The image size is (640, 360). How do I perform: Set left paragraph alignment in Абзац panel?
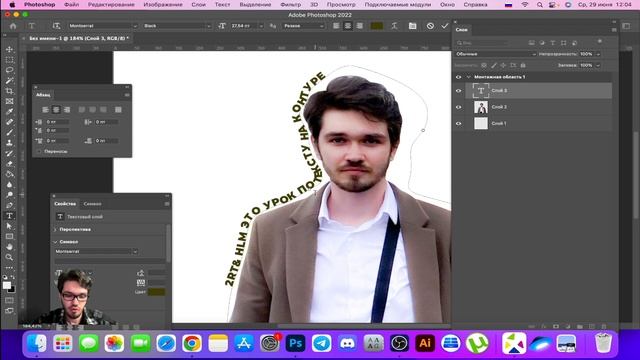(45, 110)
